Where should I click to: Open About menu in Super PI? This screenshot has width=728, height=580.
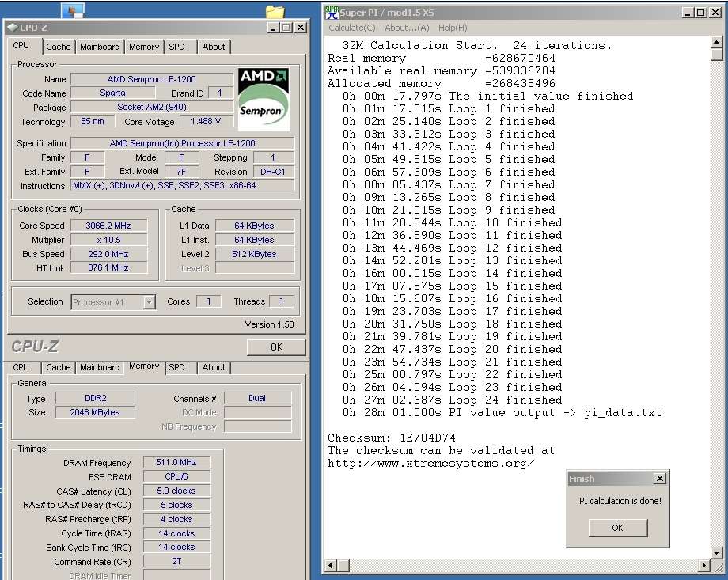coord(407,28)
